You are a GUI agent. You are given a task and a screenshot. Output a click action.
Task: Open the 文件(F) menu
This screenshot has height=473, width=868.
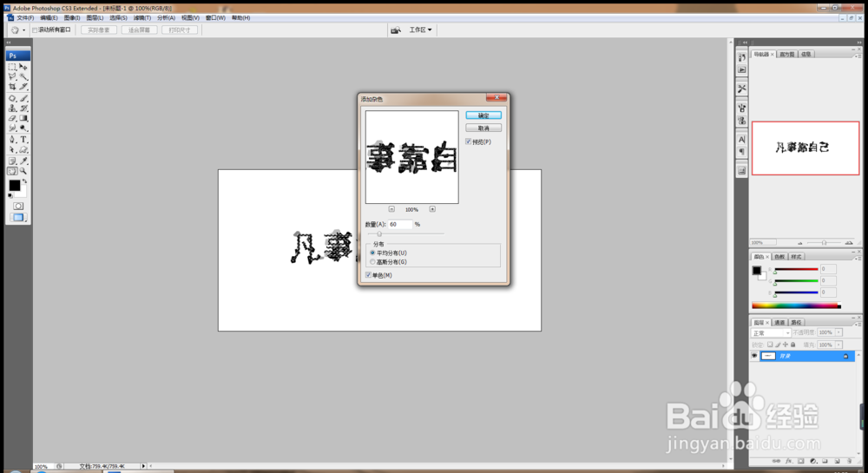(x=25, y=17)
